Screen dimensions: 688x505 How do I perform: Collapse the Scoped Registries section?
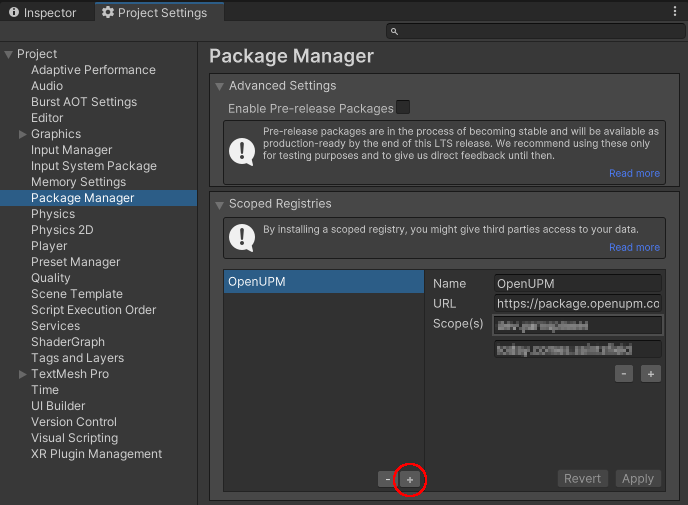[x=220, y=204]
